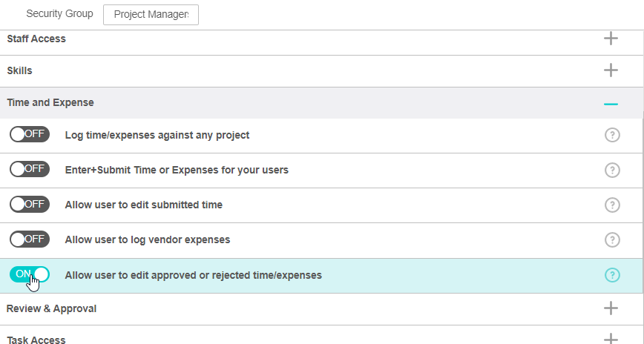Expand Staff Access section with plus icon

pyautogui.click(x=611, y=39)
